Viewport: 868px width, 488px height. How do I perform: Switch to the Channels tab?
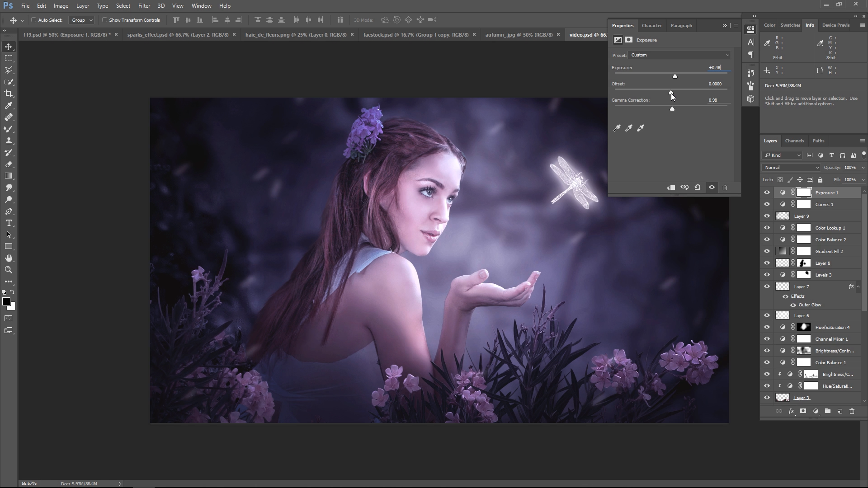(794, 141)
